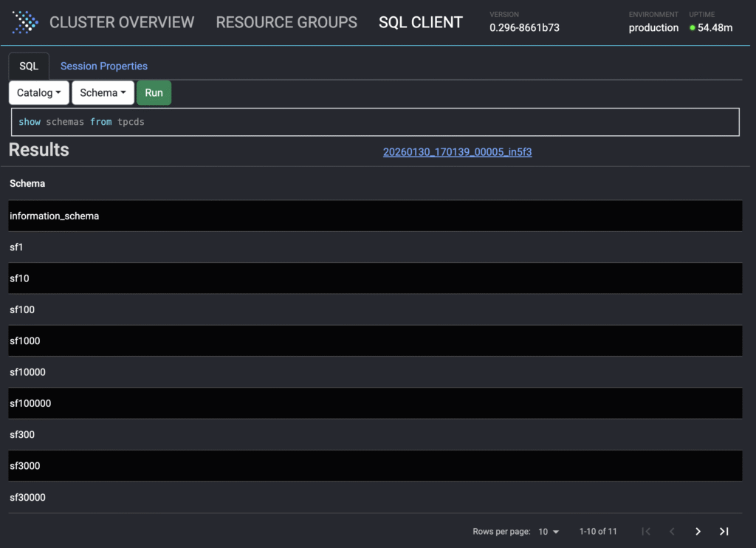This screenshot has width=756, height=548.
Task: Click the Schema column header
Action: point(27,183)
